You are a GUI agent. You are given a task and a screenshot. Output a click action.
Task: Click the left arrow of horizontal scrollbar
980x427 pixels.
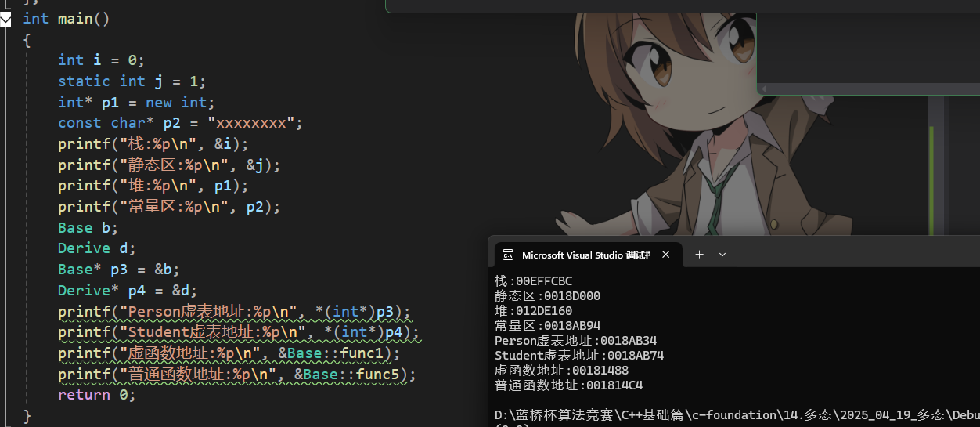(763, 89)
